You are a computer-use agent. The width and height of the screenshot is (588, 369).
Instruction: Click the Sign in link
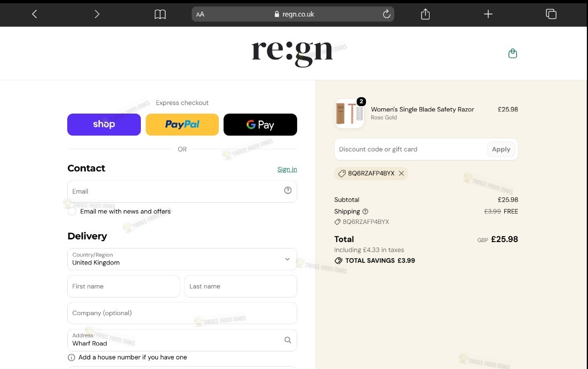tap(287, 170)
